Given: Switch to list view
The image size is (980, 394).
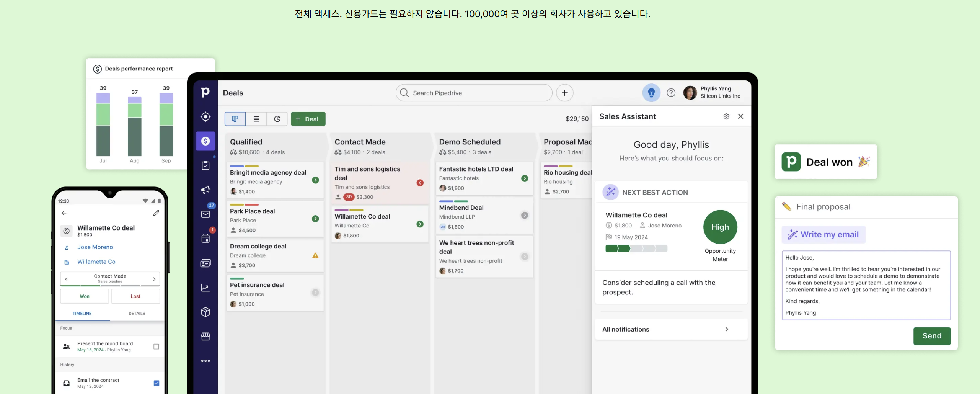Looking at the screenshot, I should click(x=256, y=119).
